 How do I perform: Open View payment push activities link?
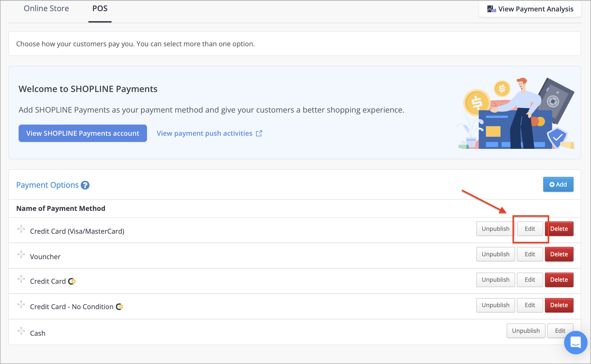point(205,133)
